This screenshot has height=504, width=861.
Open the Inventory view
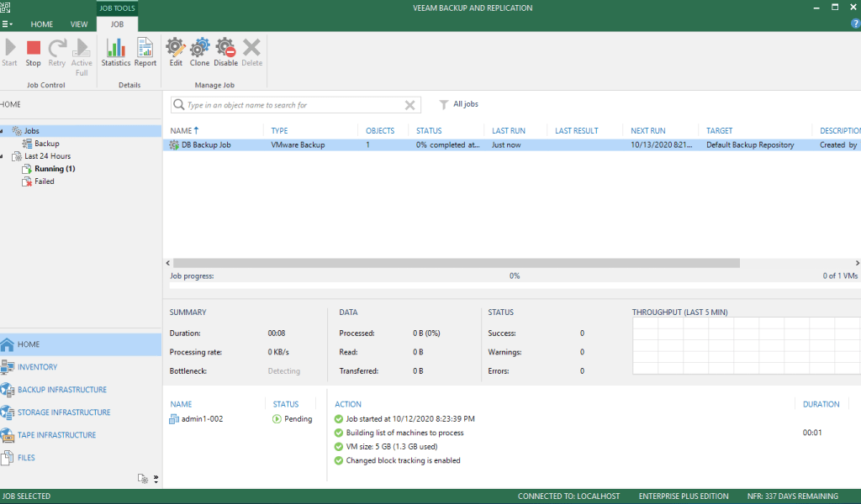click(x=38, y=367)
